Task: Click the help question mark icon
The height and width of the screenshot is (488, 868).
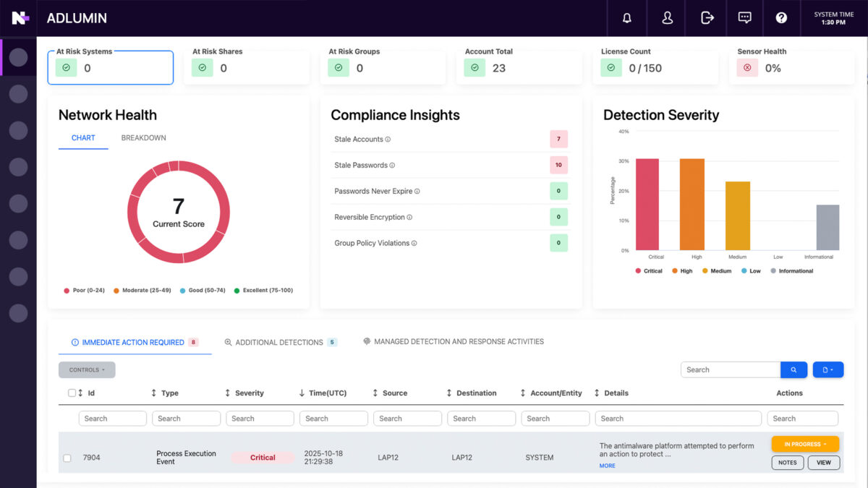Action: point(782,17)
